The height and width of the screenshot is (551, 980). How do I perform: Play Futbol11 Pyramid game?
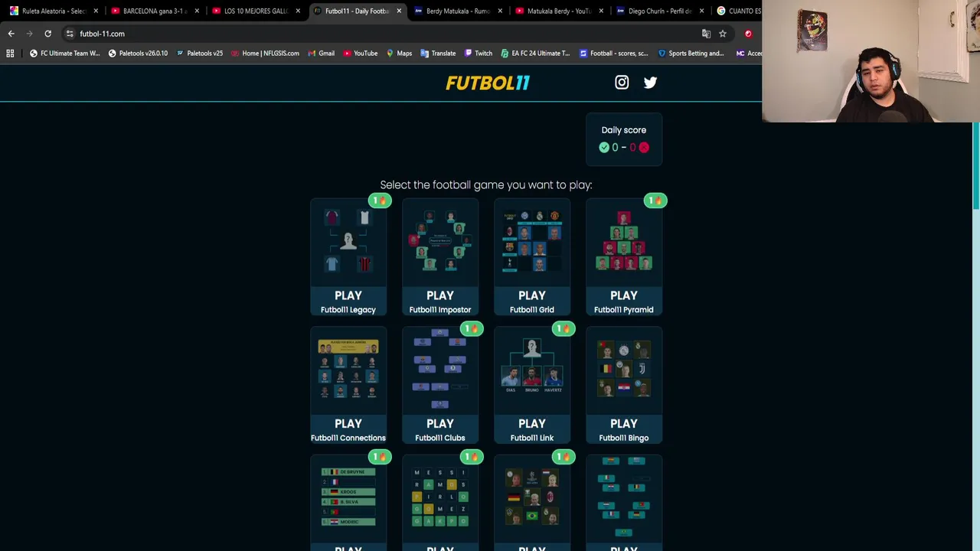point(624,302)
